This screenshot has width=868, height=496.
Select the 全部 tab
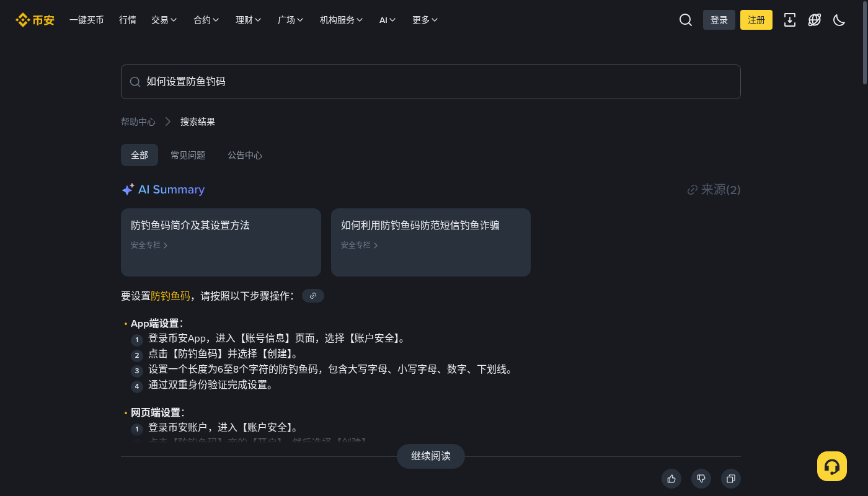coord(139,155)
